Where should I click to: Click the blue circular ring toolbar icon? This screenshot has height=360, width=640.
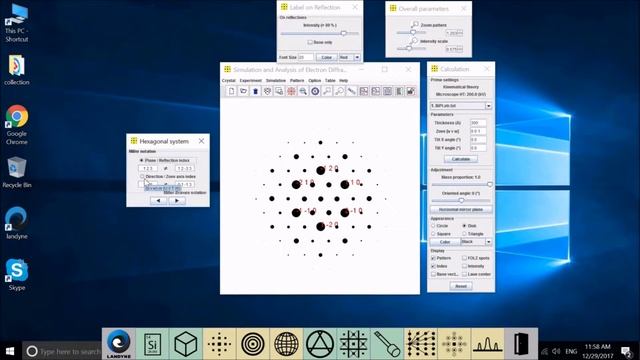(315, 91)
